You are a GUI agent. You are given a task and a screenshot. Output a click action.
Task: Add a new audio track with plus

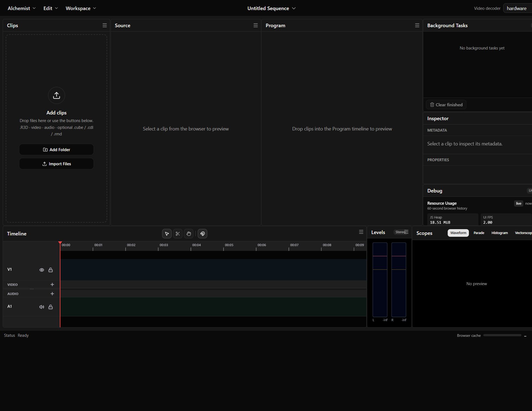52,294
